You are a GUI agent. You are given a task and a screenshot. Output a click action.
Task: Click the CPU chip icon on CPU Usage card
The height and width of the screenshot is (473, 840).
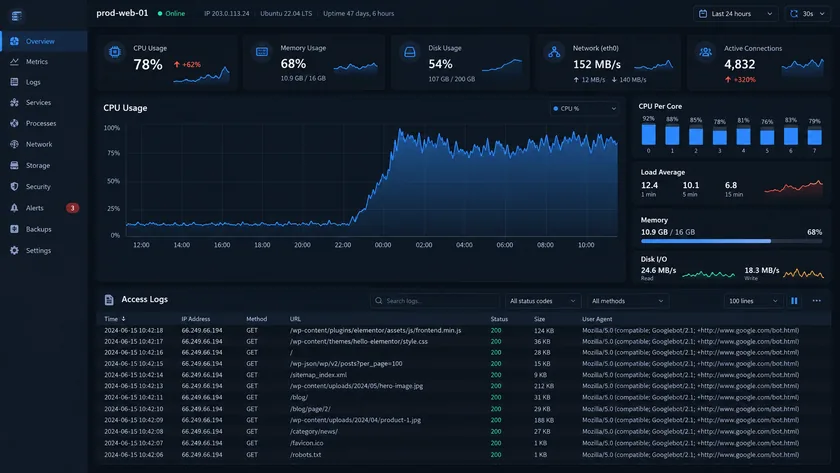click(x=115, y=52)
